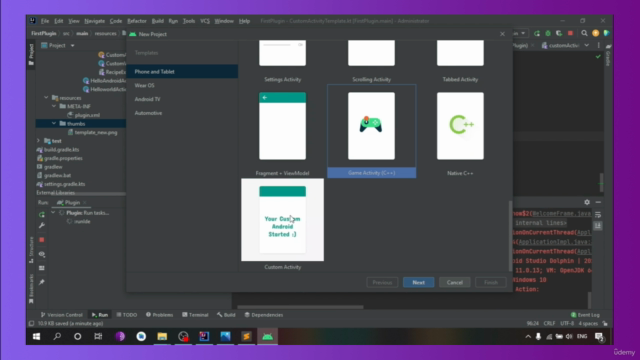This screenshot has height=360, width=640.
Task: Rerun the Plugin run configuration
Action: point(42,214)
